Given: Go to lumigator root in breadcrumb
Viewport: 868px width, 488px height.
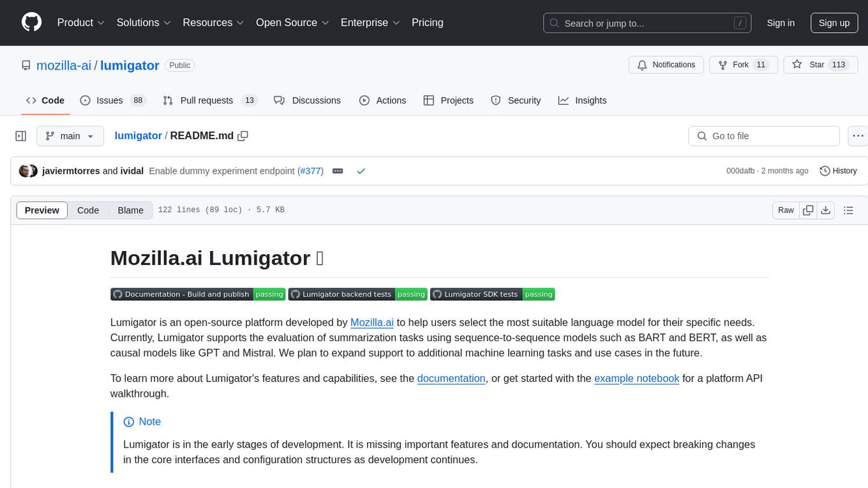Looking at the screenshot, I should coord(138,136).
